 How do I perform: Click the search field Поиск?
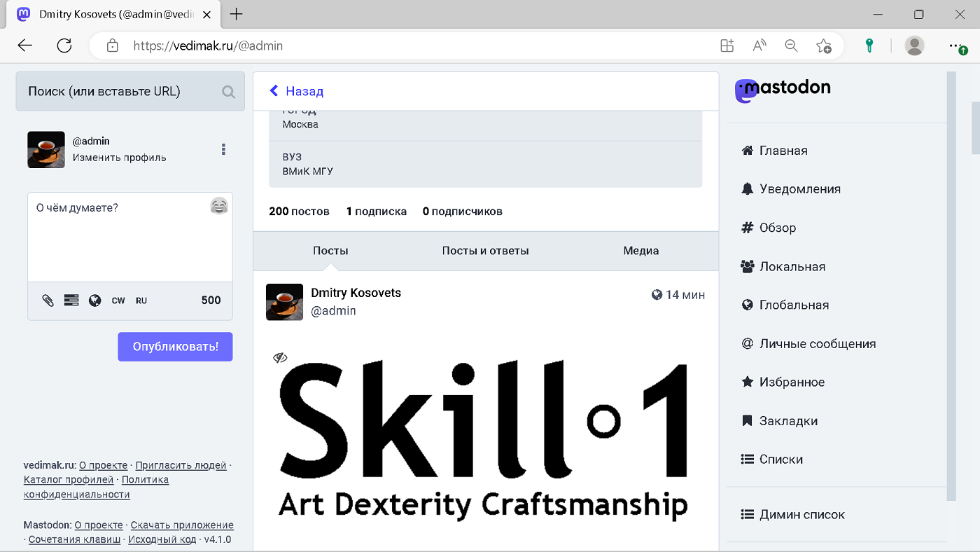[x=130, y=91]
